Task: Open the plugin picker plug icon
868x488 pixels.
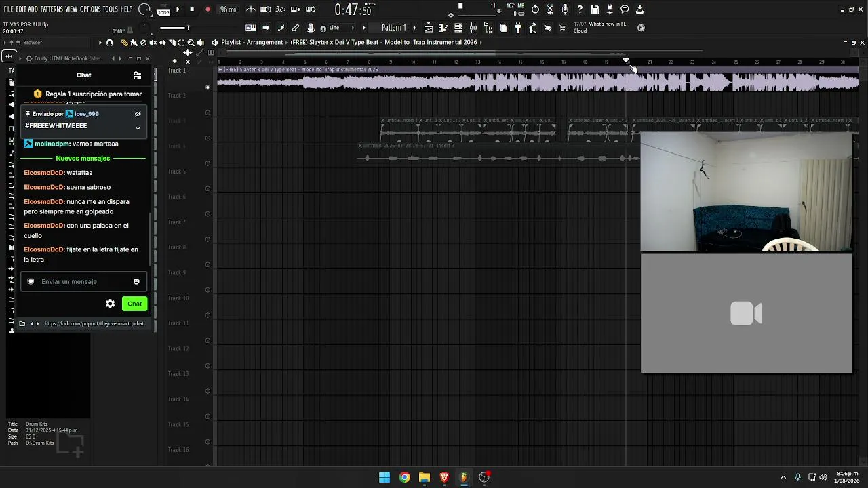Action: click(x=518, y=28)
